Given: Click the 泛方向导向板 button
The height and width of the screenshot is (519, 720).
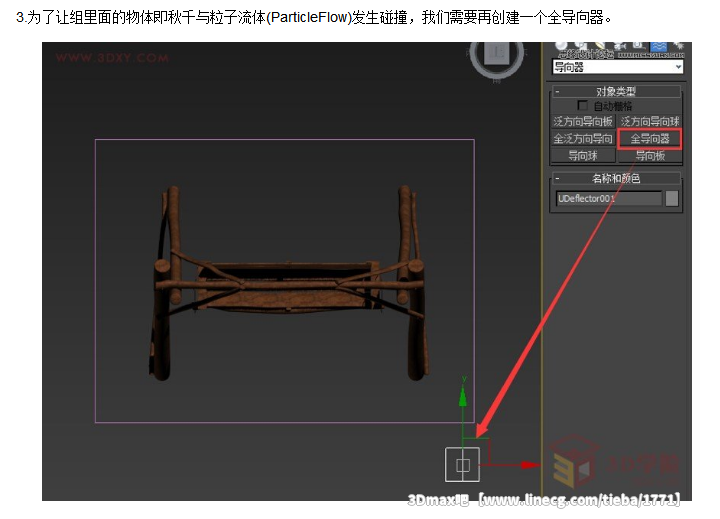Looking at the screenshot, I should click(583, 121).
